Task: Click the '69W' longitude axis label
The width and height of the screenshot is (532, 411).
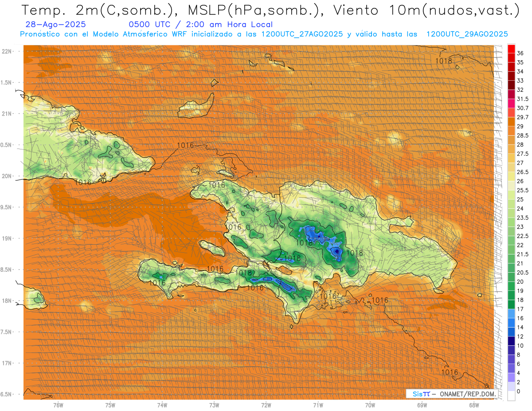Action: click(x=422, y=405)
